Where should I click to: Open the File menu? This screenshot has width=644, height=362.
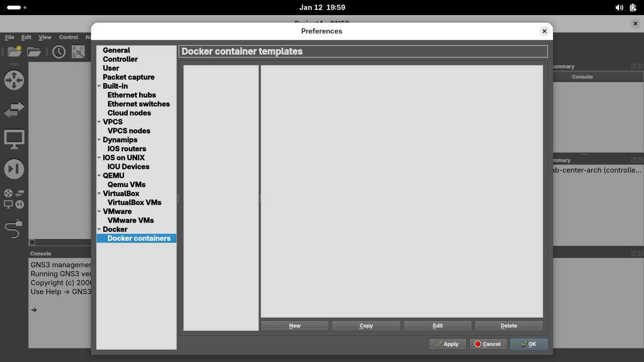click(9, 37)
